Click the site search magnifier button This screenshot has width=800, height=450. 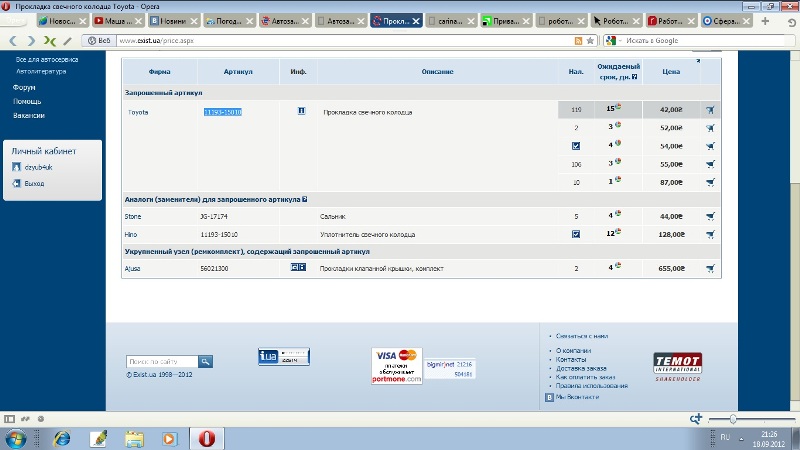(205, 361)
